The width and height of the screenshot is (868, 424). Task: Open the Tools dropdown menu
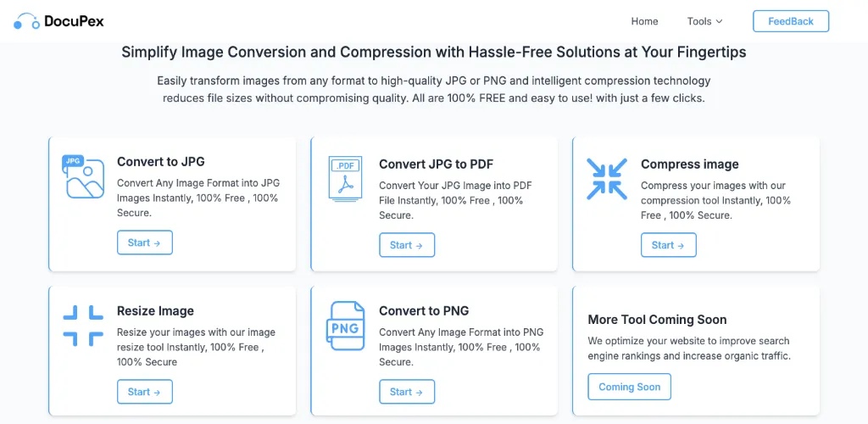[x=704, y=21]
